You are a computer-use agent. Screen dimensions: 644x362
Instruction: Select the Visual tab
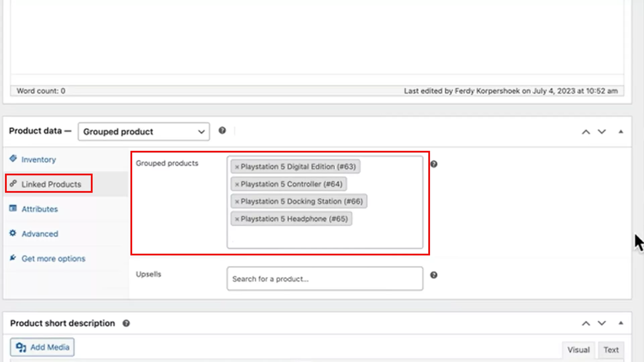pyautogui.click(x=579, y=349)
